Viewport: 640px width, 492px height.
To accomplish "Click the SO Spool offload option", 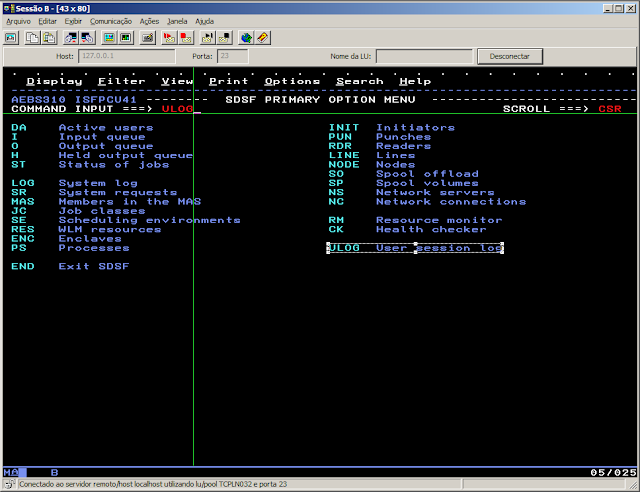I will click(x=404, y=174).
